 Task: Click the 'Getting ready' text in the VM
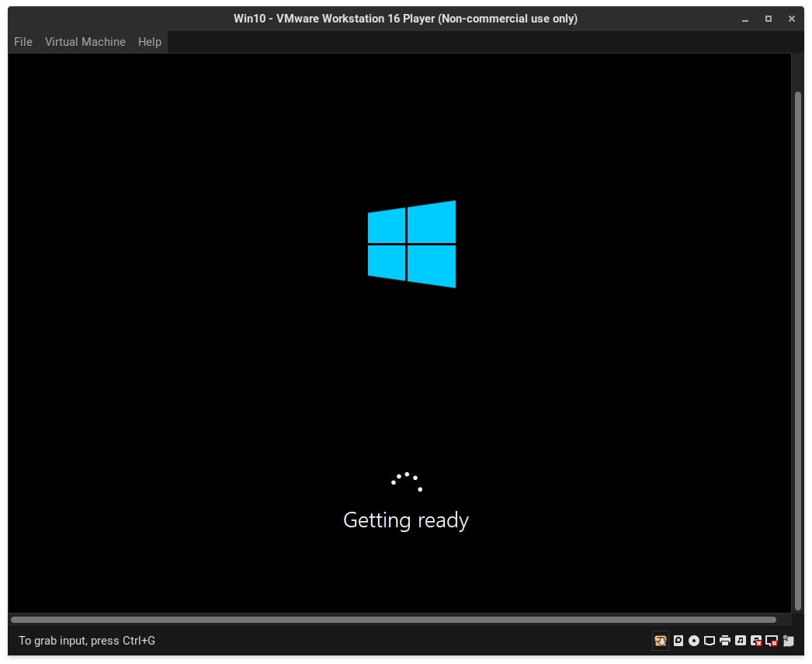(x=406, y=520)
